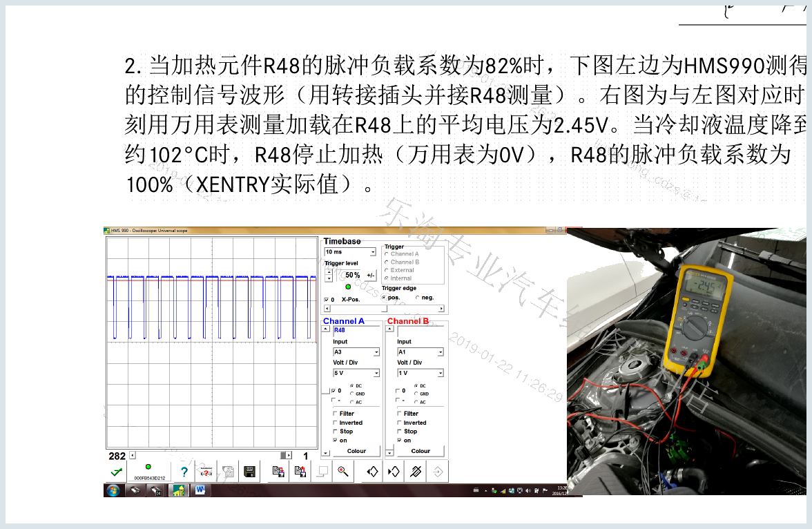
Task: Select the neg. trigger edge radio
Action: click(417, 298)
